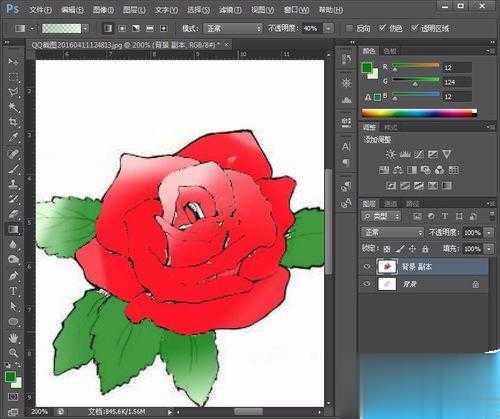The width and height of the screenshot is (500, 419).
Task: Switch to the 通道 (Channels) tab
Action: pos(391,203)
